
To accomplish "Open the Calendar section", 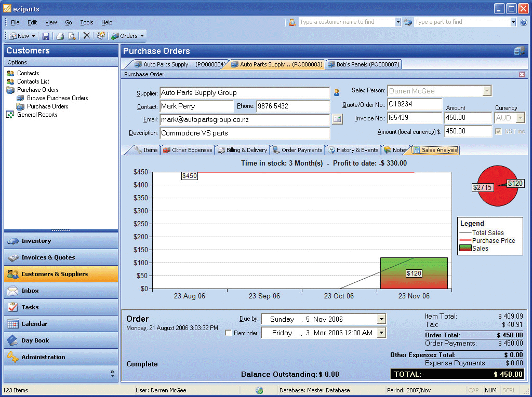I will tap(61, 324).
